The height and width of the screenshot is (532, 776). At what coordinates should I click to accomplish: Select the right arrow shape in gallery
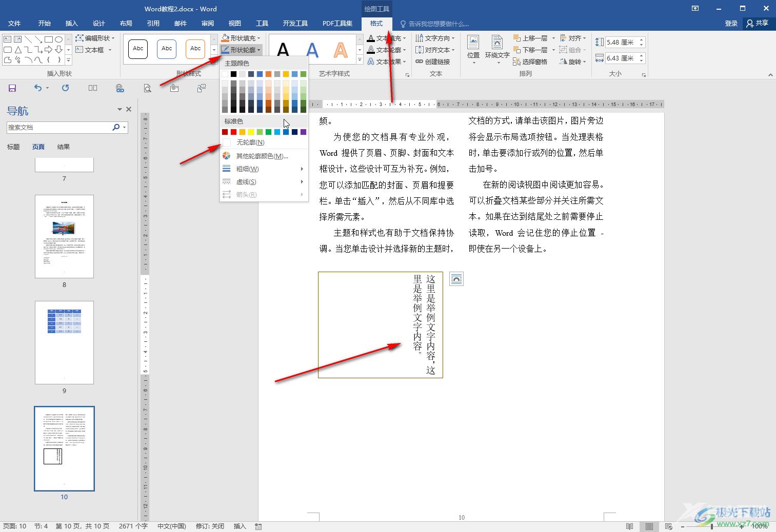click(49, 50)
